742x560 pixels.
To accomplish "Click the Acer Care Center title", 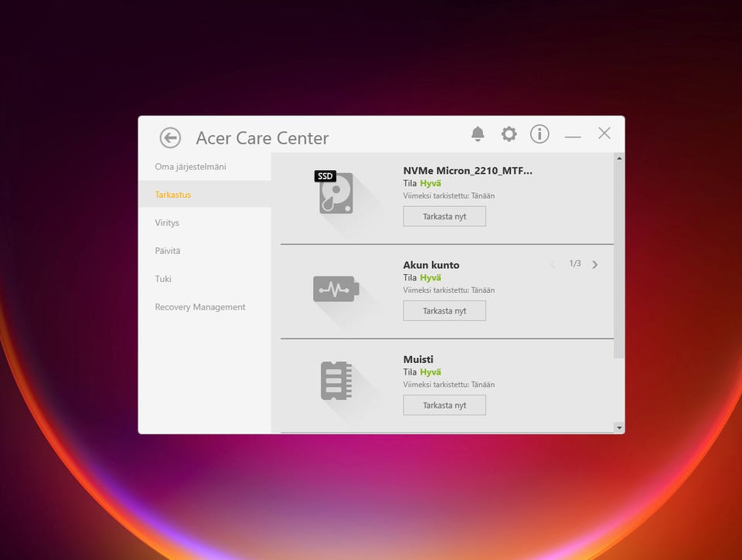I will pyautogui.click(x=262, y=138).
